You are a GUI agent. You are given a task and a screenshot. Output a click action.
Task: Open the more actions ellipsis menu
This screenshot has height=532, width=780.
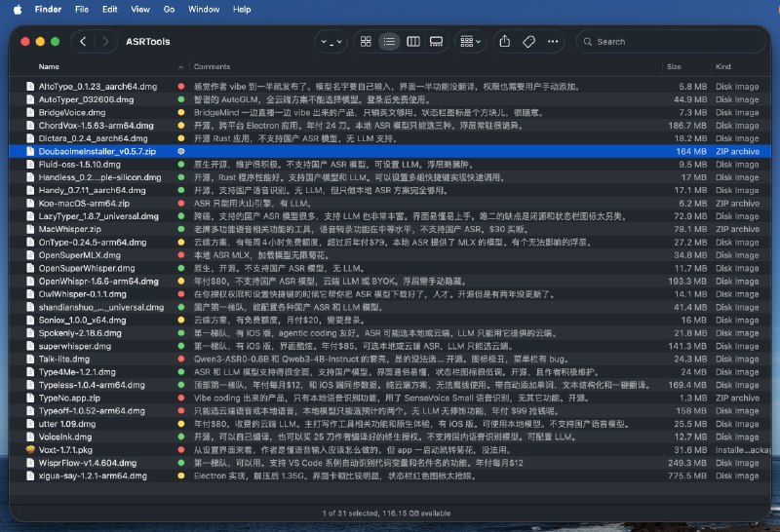pos(554,42)
